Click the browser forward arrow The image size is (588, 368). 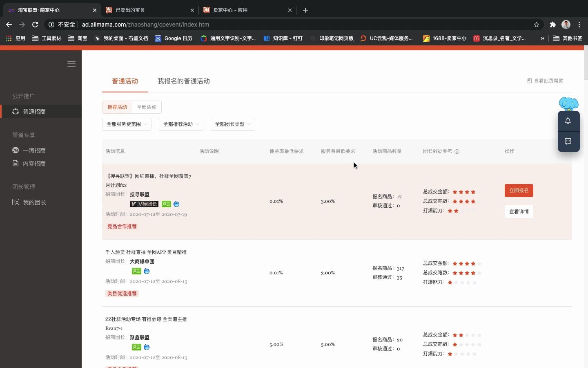(x=22, y=25)
